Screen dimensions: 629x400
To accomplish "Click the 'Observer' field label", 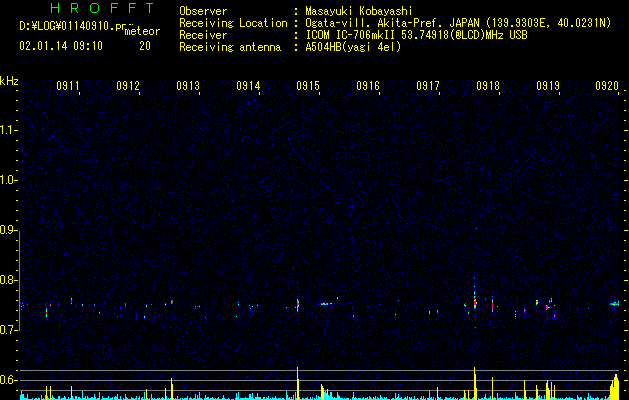I will [x=203, y=11].
